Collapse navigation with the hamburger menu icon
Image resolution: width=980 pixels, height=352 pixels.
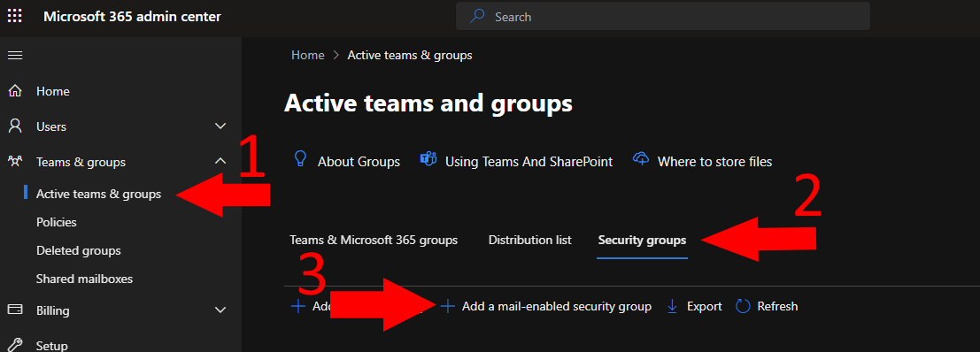15,56
